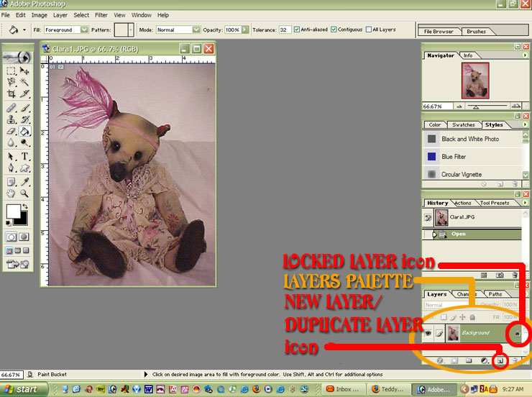Open the Fill Foreground dropdown
Image resolution: width=532 pixels, height=397 pixels.
(x=85, y=30)
